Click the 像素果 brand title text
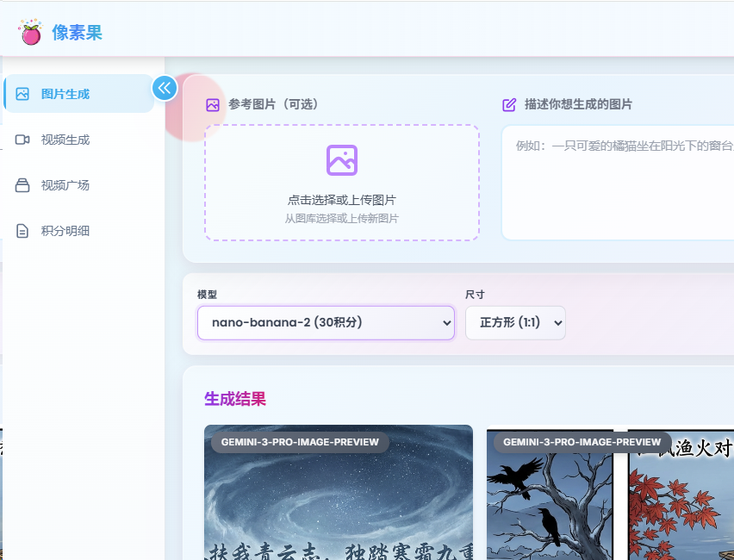This screenshot has height=560, width=734. pos(77,33)
